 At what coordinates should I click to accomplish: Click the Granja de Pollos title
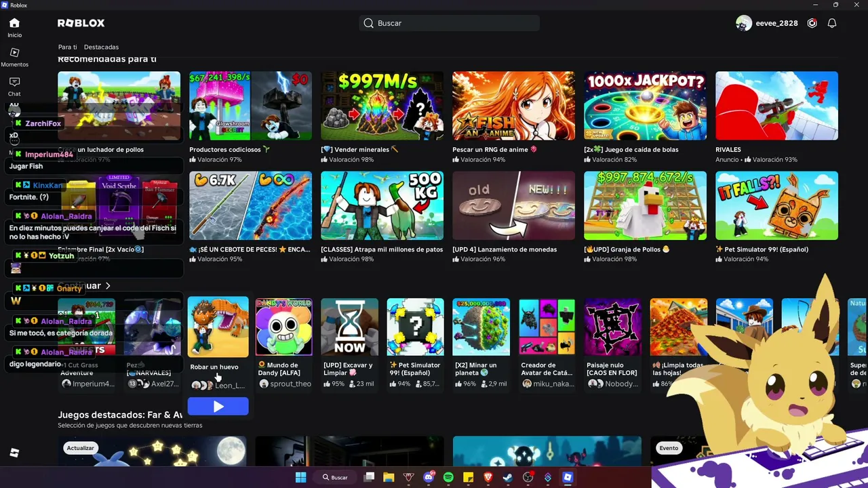tap(627, 249)
